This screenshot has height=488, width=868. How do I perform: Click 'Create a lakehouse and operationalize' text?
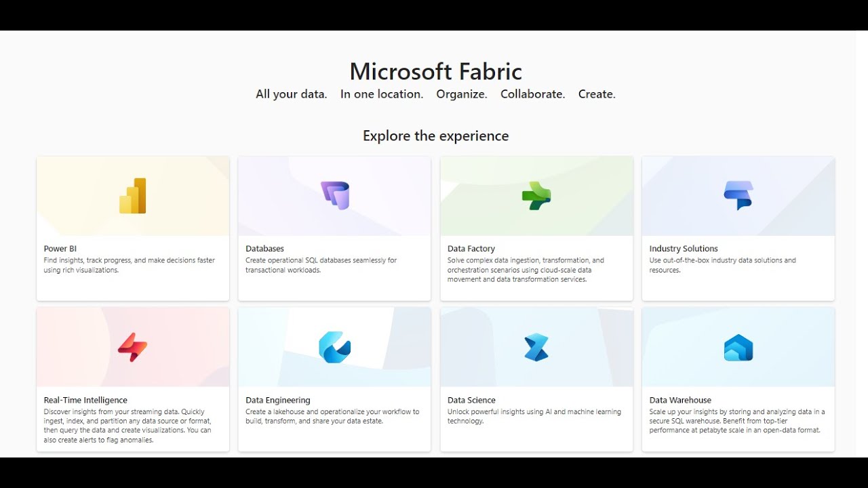332,416
